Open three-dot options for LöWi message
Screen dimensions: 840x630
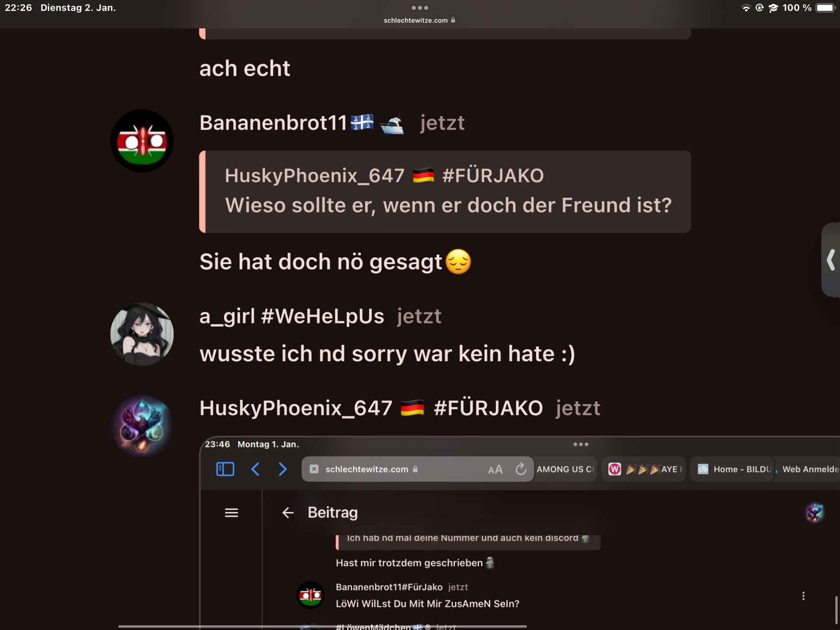tap(803, 596)
